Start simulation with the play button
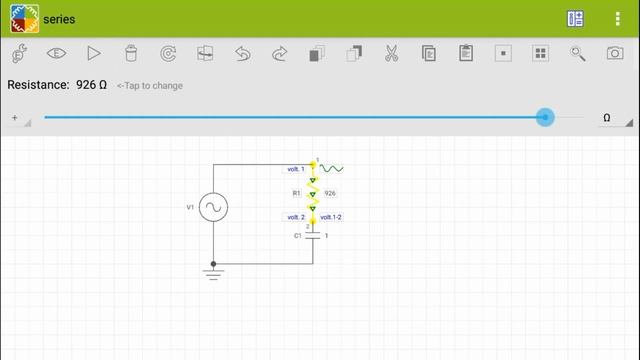This screenshot has width=640, height=360. point(94,53)
